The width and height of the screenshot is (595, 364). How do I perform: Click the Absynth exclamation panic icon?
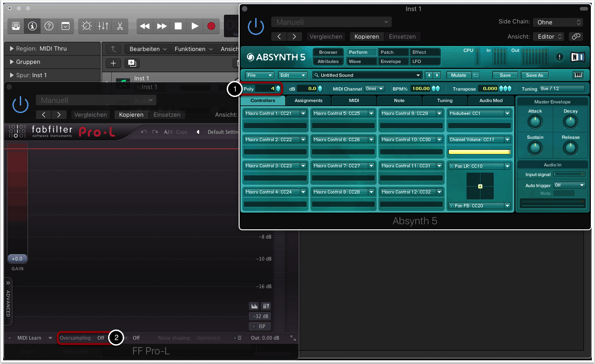560,57
